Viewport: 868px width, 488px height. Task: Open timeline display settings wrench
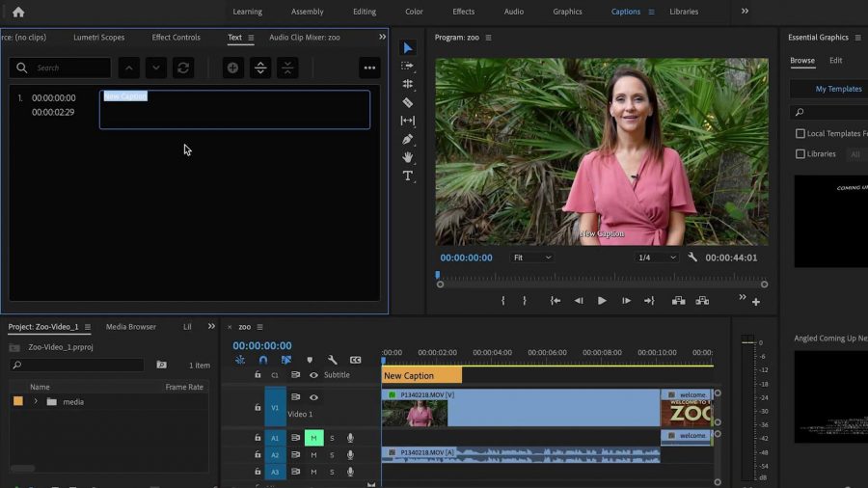[332, 360]
